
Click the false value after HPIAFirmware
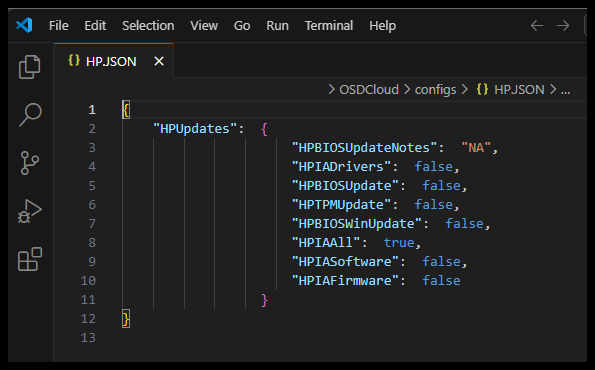click(441, 280)
